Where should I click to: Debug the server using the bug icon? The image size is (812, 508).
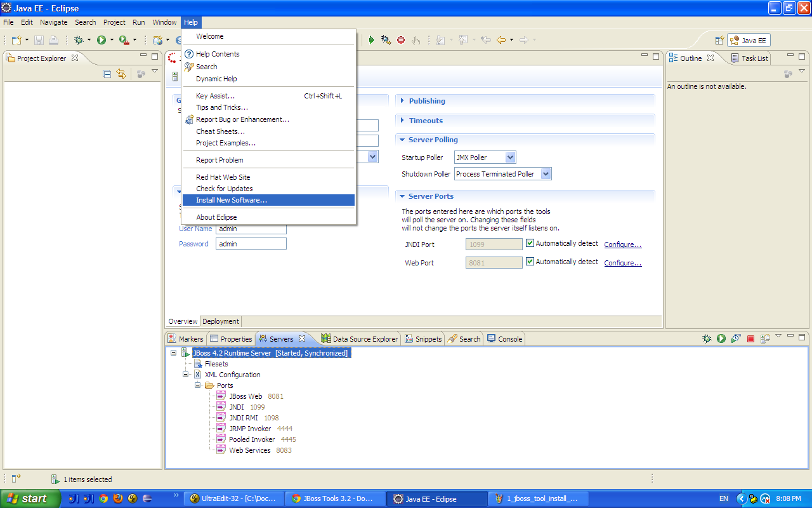[707, 338]
